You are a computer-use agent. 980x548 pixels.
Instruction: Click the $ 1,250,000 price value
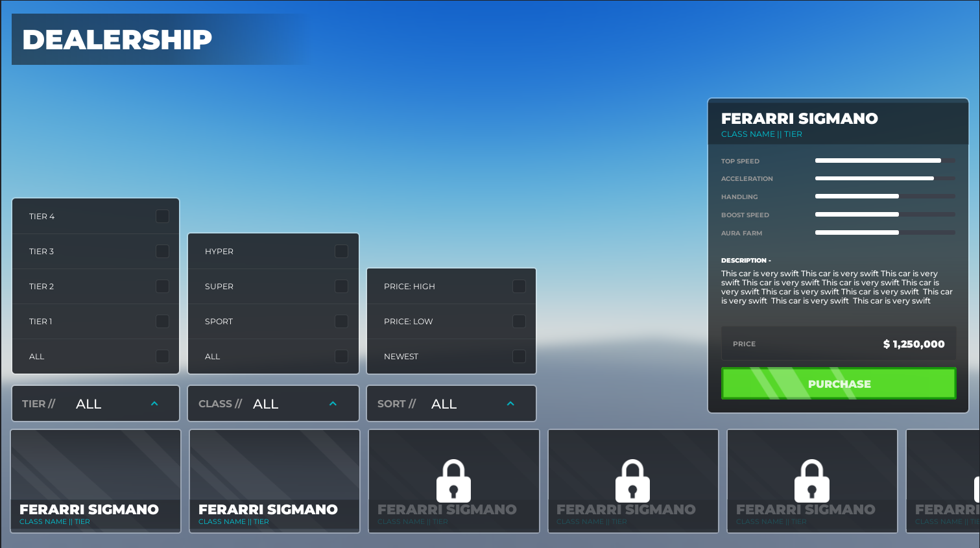pyautogui.click(x=914, y=344)
